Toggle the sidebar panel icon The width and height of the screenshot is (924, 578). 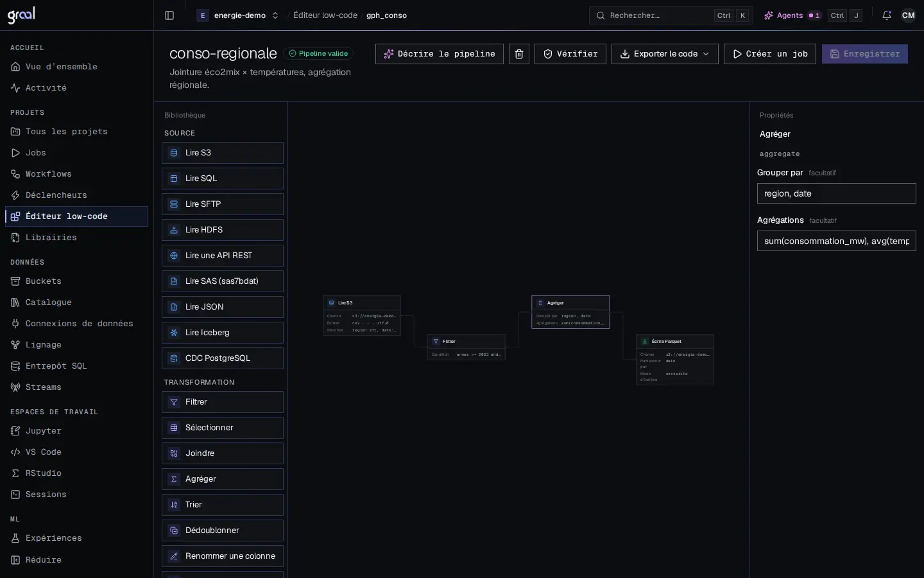169,15
